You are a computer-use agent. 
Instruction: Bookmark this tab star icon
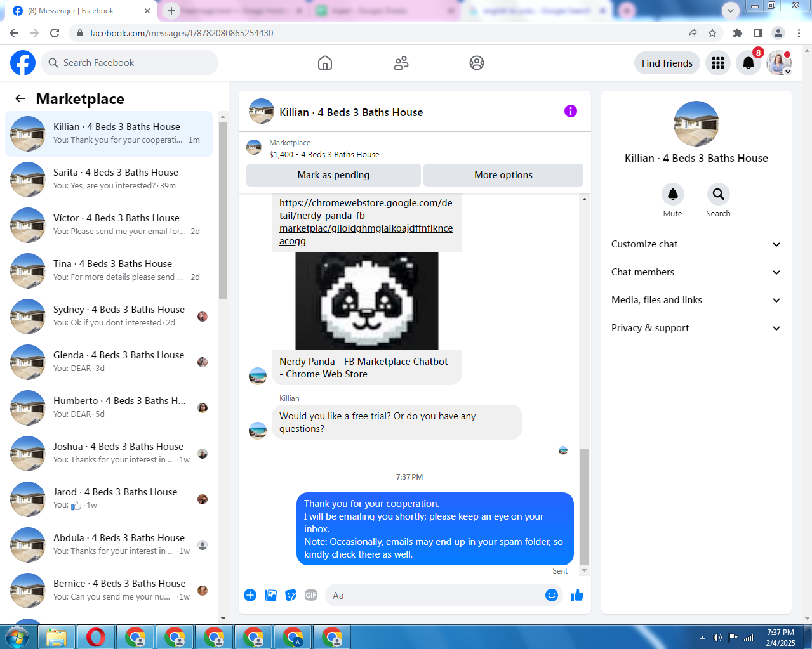coord(712,33)
